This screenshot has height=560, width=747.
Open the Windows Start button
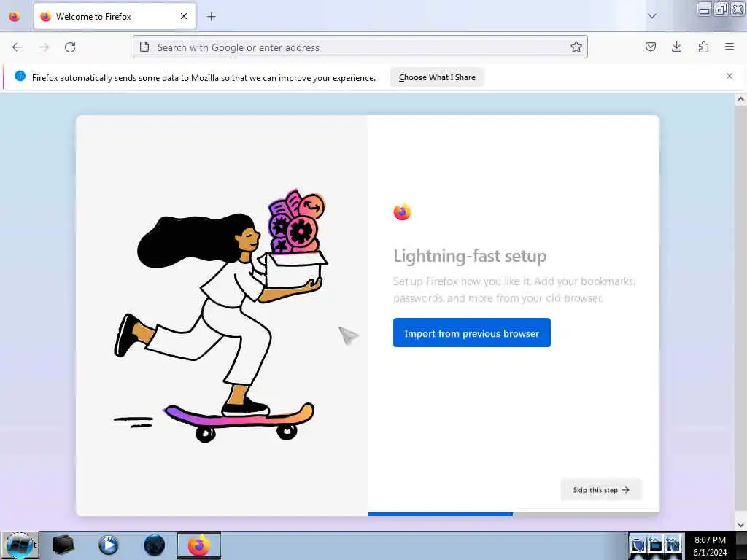coord(20,545)
